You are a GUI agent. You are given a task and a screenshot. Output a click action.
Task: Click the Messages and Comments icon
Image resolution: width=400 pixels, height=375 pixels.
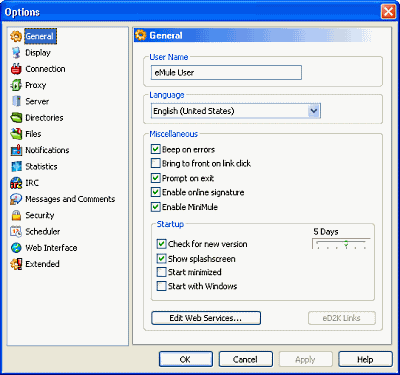16,199
